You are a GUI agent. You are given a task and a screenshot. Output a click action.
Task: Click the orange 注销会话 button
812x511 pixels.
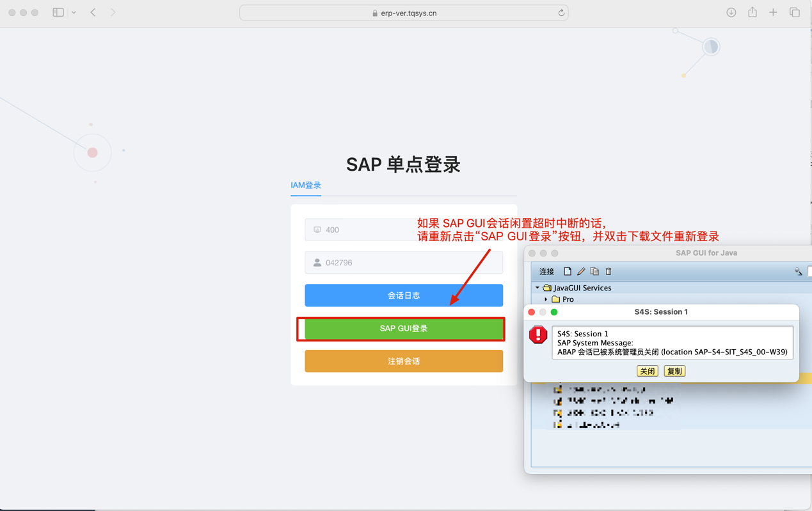point(403,361)
